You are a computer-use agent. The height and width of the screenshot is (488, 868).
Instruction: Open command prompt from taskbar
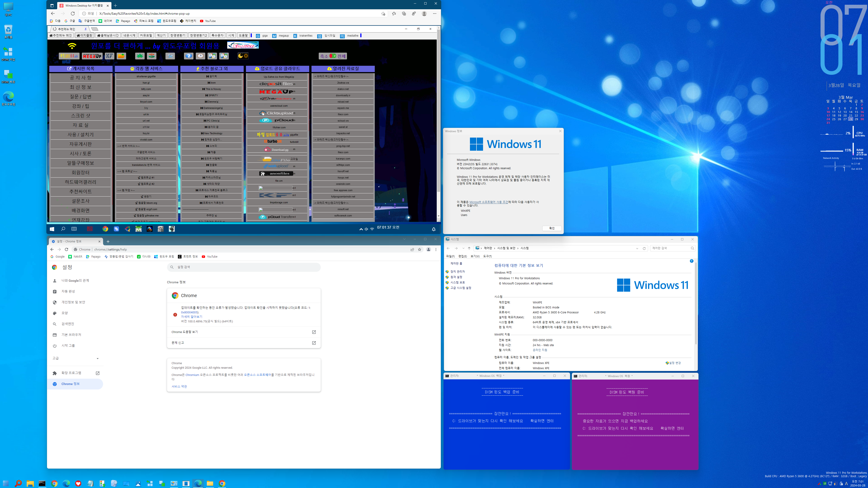tap(42, 483)
